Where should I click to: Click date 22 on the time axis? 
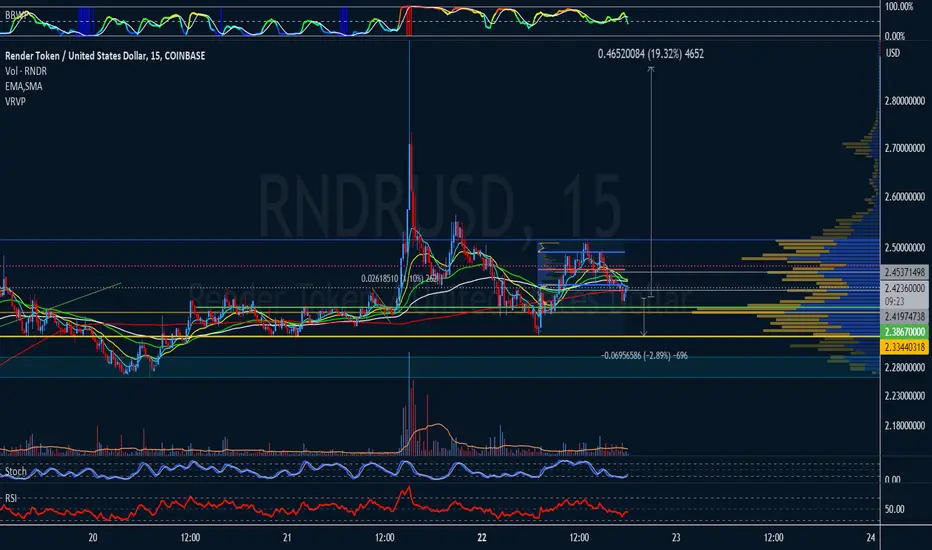[481, 538]
